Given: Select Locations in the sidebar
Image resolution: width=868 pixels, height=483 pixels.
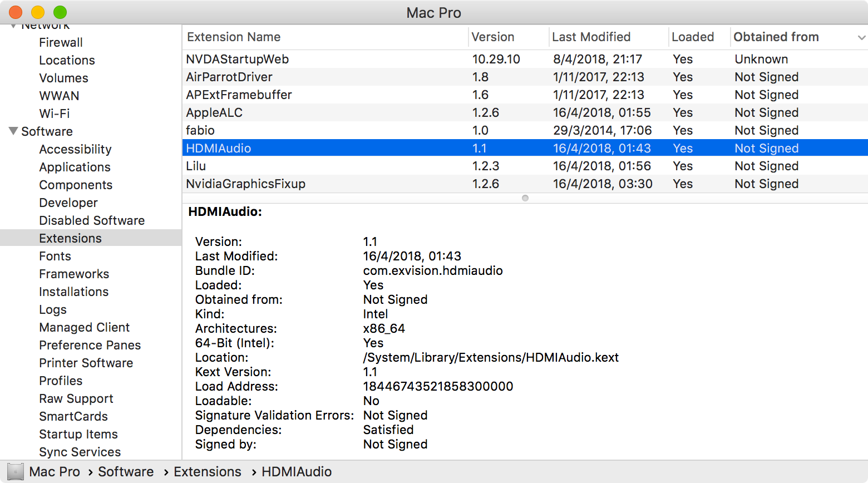Looking at the screenshot, I should (67, 60).
